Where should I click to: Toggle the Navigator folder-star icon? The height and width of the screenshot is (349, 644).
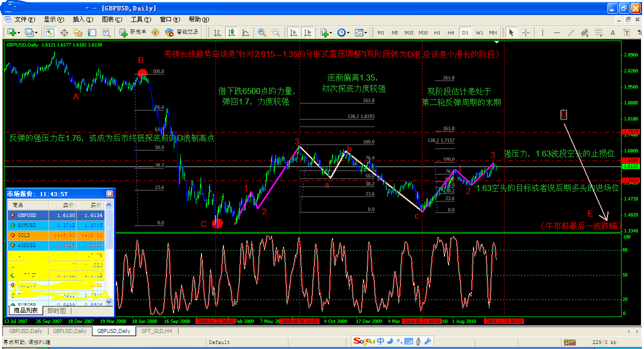pos(78,32)
